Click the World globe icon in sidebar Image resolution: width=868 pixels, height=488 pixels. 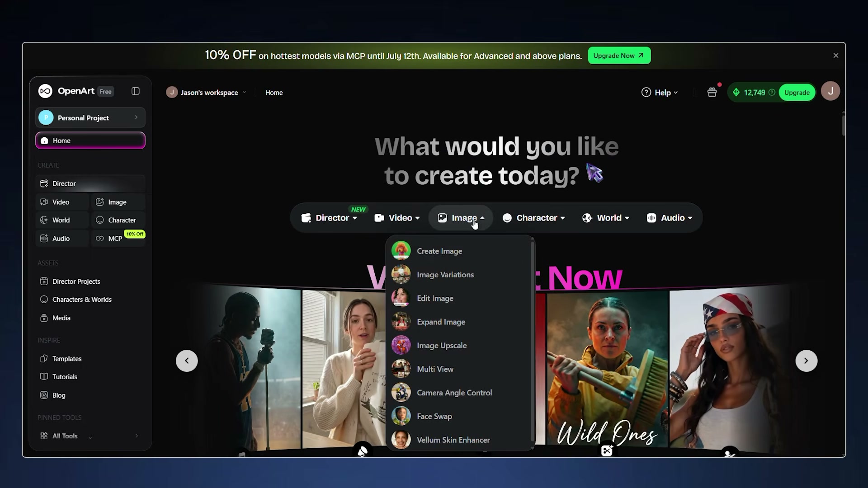(x=44, y=220)
